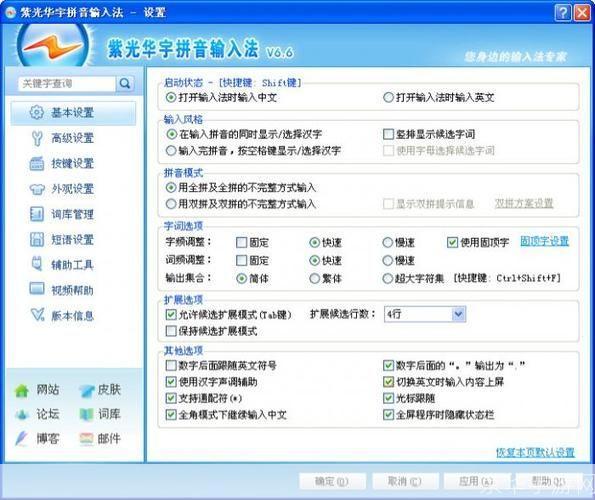Image resolution: width=595 pixels, height=500 pixels.
Task: Go to 词库管理 section
Action: click(73, 214)
